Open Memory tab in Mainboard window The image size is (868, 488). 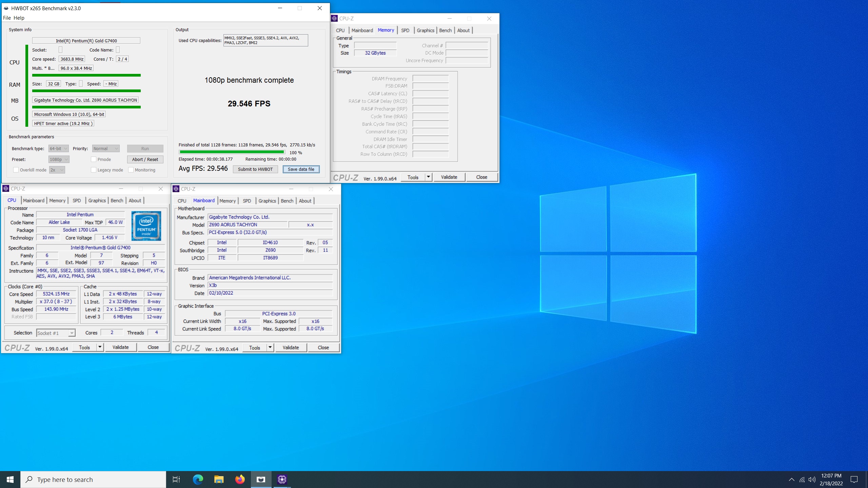(x=228, y=201)
